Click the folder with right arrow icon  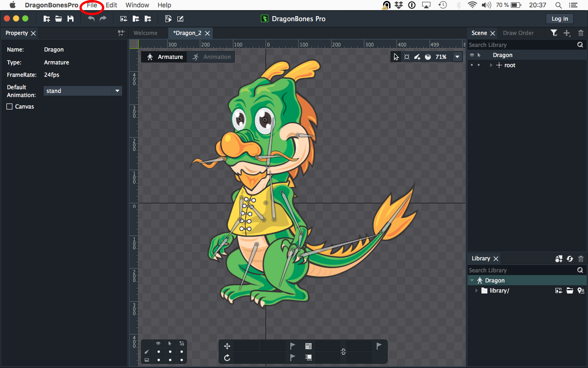(x=147, y=19)
